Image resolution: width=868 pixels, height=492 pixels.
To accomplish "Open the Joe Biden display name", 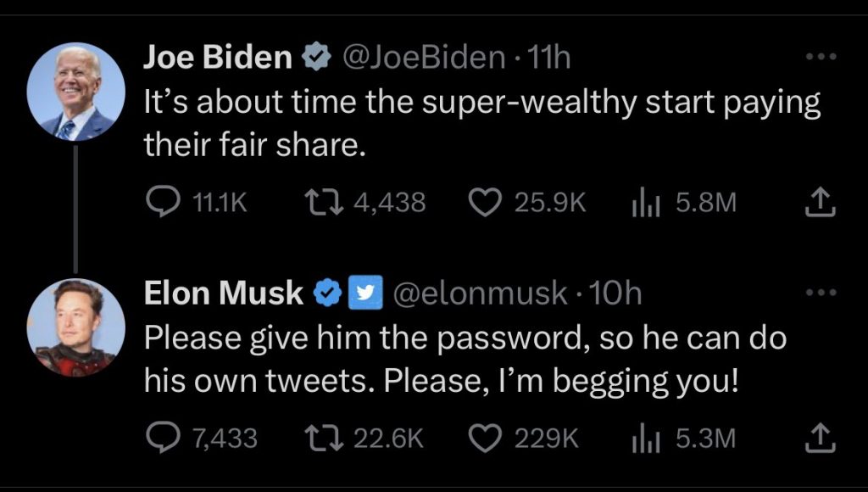I will coord(218,58).
